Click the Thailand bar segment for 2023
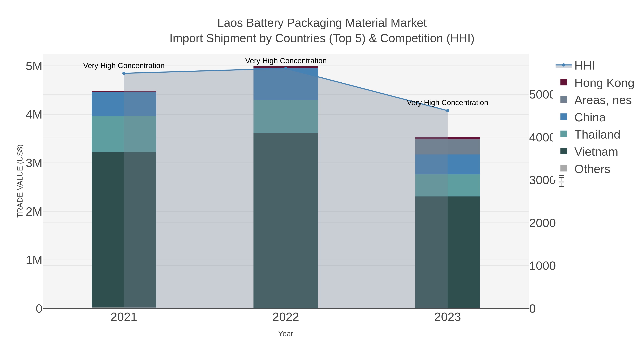Viewport: 644px width, 362px height. pos(448,185)
